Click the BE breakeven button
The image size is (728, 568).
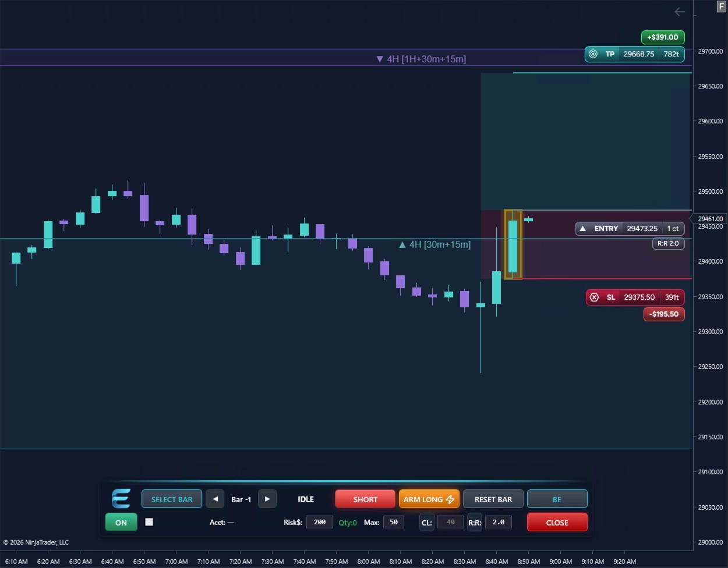(557, 499)
